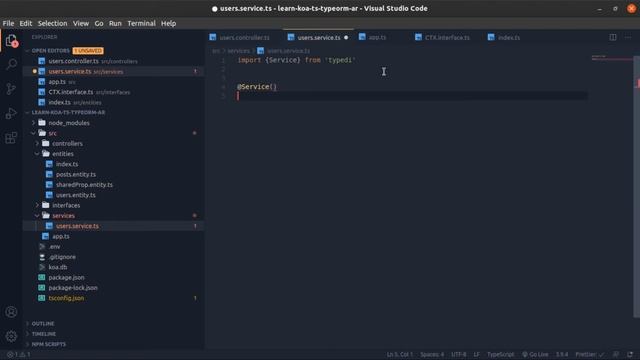640x360 pixels.
Task: Click the unsaved dot on the users.service.ts tab
Action: point(346,38)
